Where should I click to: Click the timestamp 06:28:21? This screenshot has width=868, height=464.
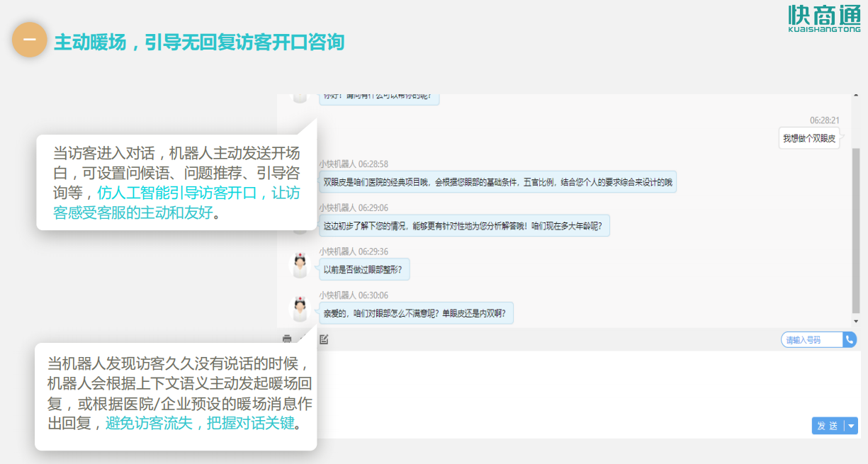(823, 118)
